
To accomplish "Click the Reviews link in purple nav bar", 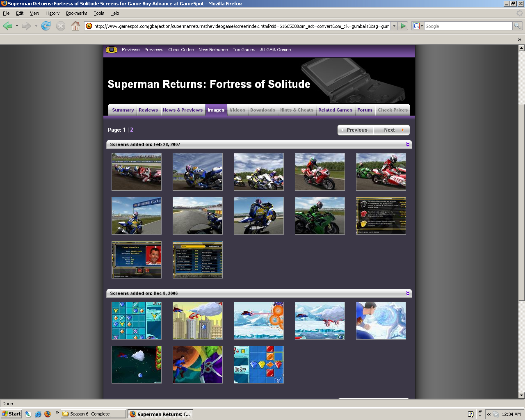I will tap(130, 50).
